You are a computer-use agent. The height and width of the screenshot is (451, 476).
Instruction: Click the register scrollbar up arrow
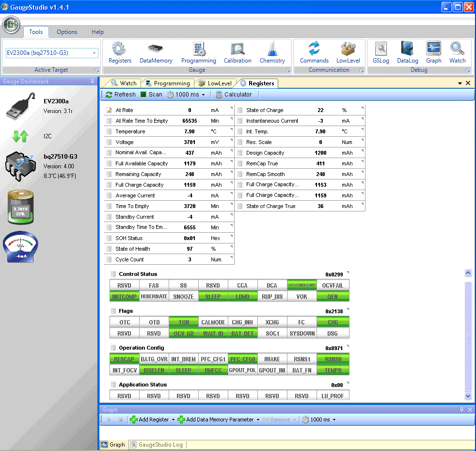468,273
